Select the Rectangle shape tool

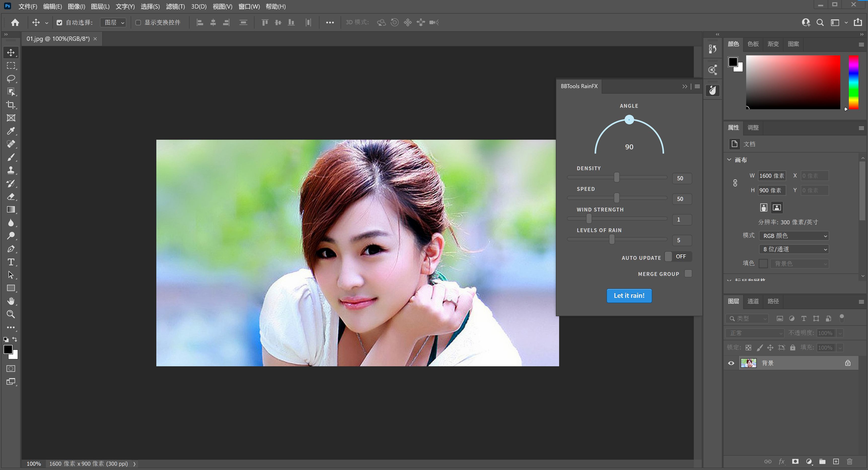[11, 288]
